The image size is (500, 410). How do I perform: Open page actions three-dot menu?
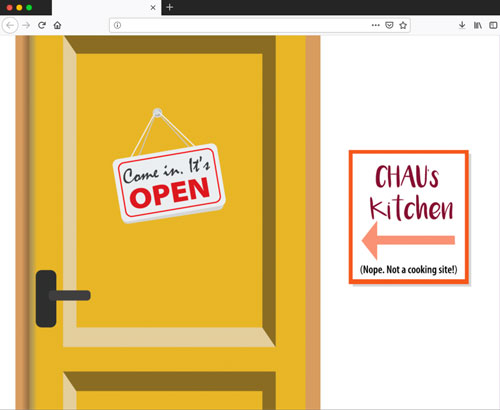[376, 25]
